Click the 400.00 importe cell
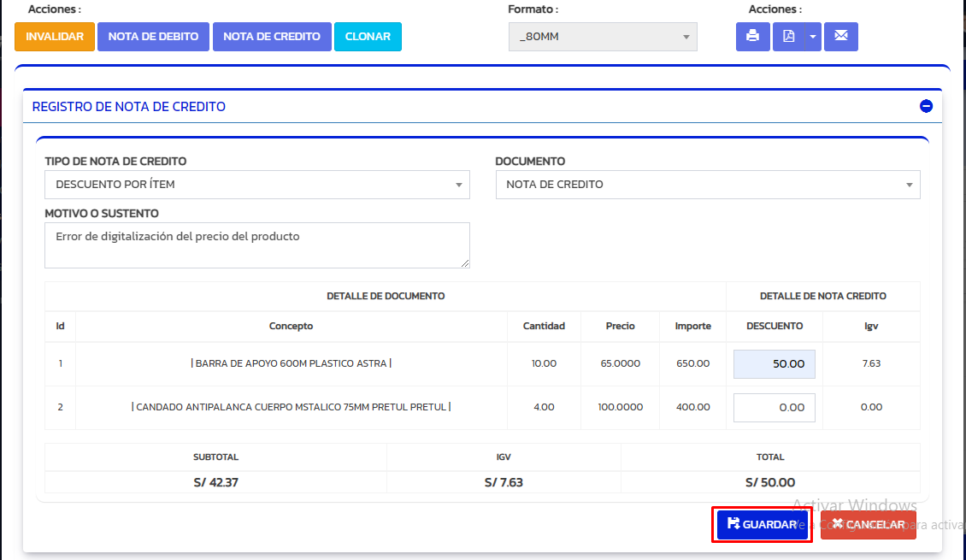The width and height of the screenshot is (966, 560). 692,407
